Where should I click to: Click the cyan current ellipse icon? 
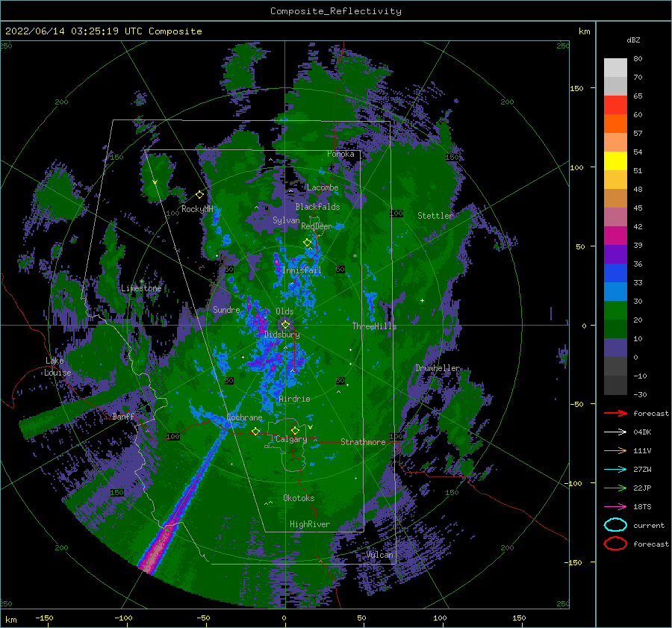click(x=615, y=525)
